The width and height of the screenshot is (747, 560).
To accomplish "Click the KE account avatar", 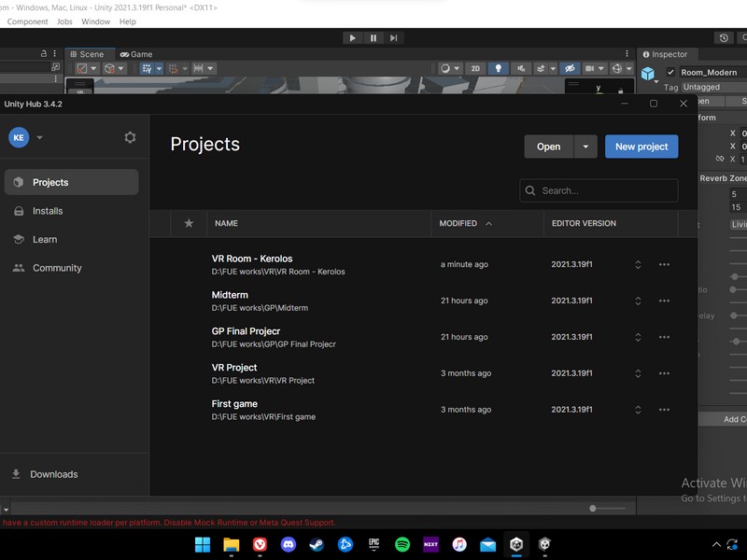I will click(x=19, y=137).
